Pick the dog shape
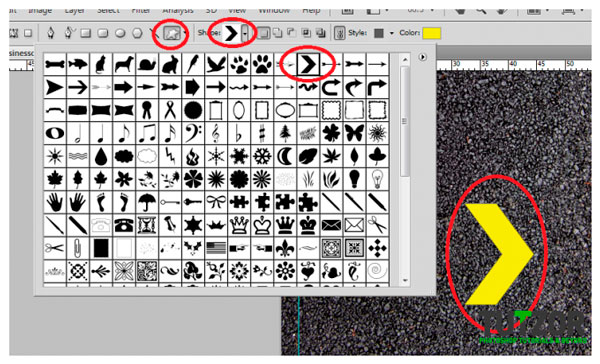 coord(124,64)
